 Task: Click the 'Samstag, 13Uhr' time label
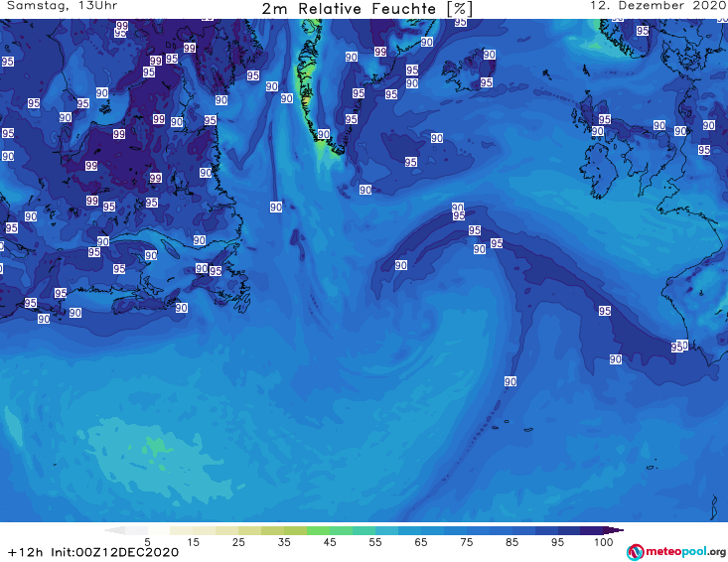[63, 6]
